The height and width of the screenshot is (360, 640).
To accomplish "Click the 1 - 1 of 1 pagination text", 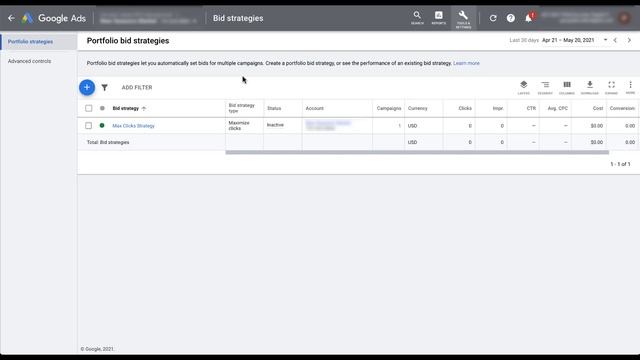I will (x=620, y=164).
